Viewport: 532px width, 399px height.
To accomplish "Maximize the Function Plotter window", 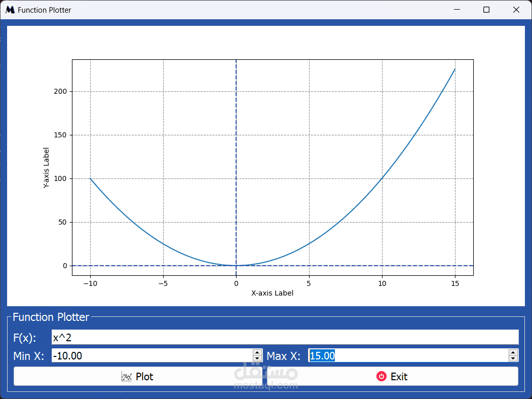I will click(x=486, y=10).
